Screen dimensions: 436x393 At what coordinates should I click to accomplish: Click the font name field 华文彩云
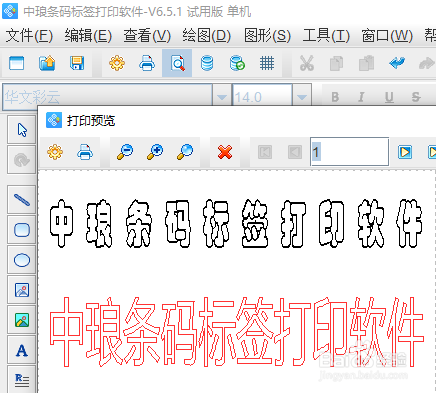(x=107, y=97)
